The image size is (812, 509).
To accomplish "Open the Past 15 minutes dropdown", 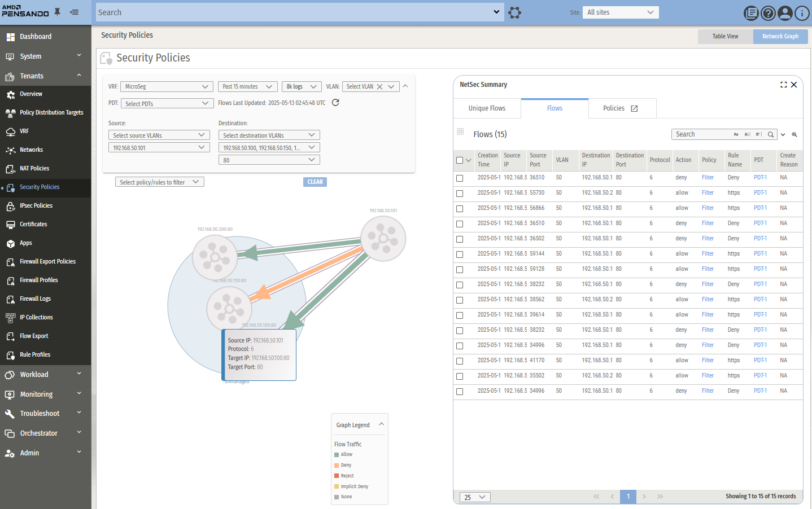I will (x=247, y=87).
